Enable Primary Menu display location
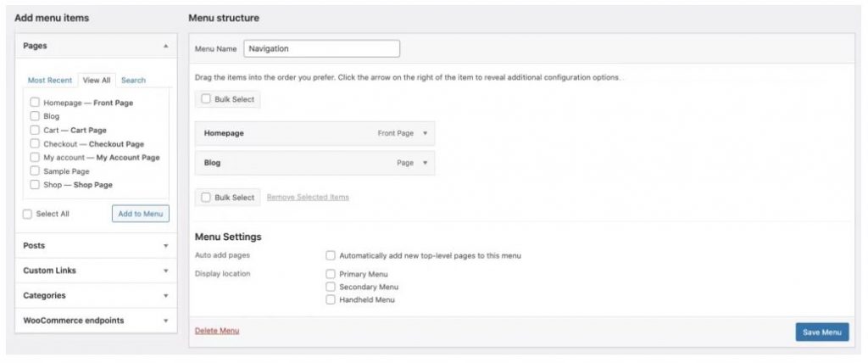Image resolution: width=868 pixels, height=363 pixels. pyautogui.click(x=331, y=274)
